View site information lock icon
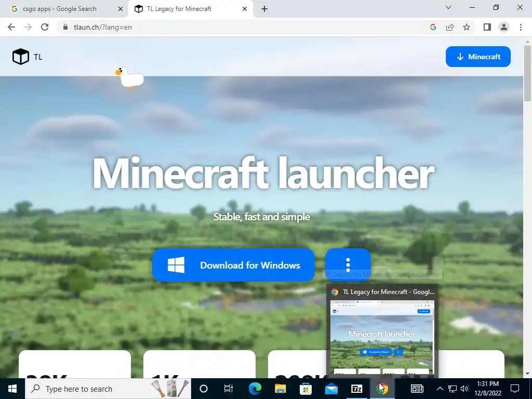This screenshot has width=532, height=399. pos(65,27)
